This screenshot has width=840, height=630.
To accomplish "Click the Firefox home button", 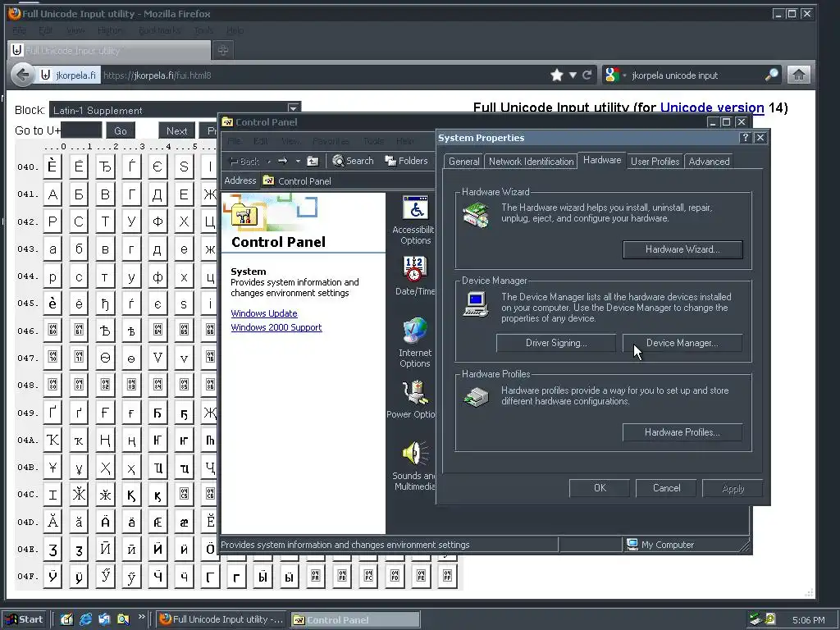I will click(x=799, y=75).
